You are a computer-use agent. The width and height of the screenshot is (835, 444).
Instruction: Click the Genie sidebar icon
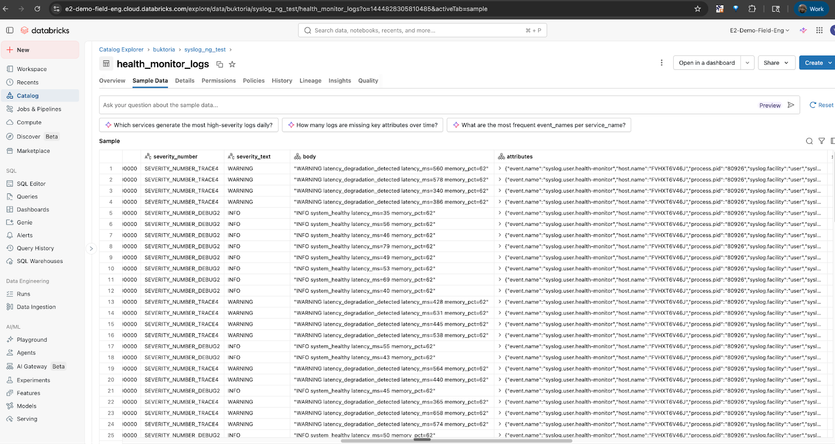pos(10,222)
